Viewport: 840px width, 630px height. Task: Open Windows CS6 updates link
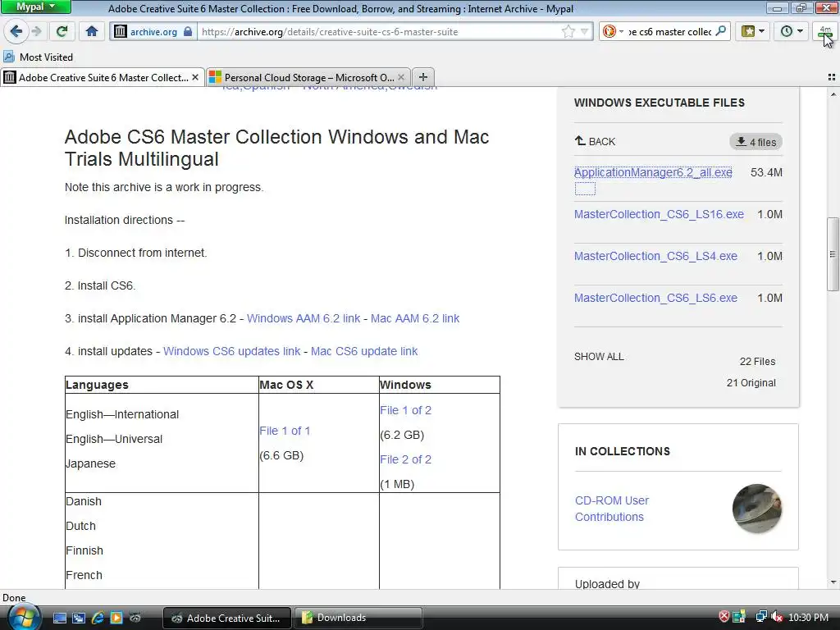[231, 351]
